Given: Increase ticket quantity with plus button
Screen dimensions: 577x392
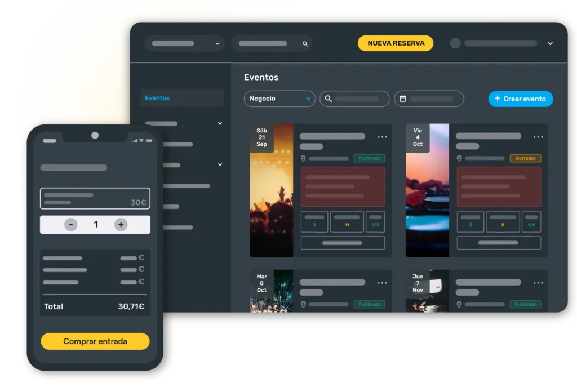Looking at the screenshot, I should (x=121, y=225).
